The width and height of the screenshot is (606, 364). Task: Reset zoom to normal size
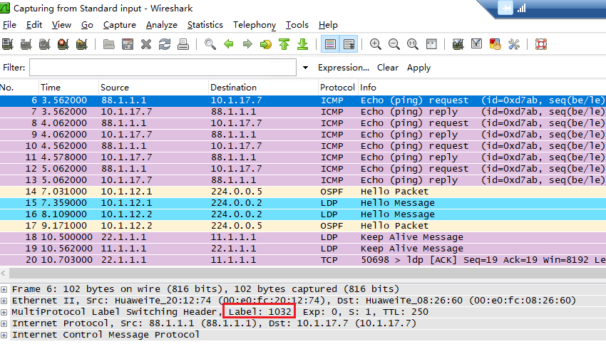tap(412, 44)
